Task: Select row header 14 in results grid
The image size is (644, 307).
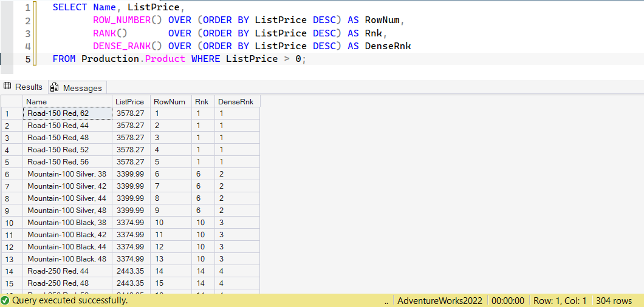Action: 12,271
